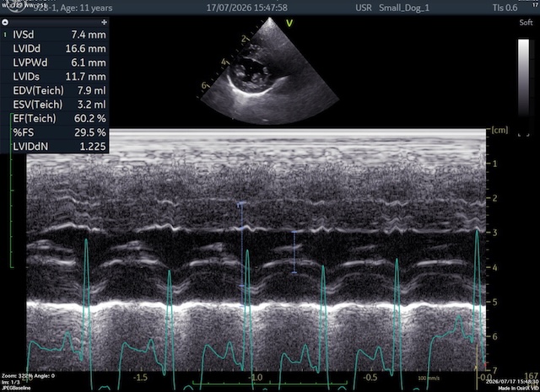The height and width of the screenshot is (392, 540).
Task: Click the USR label in header
Action: (364, 8)
